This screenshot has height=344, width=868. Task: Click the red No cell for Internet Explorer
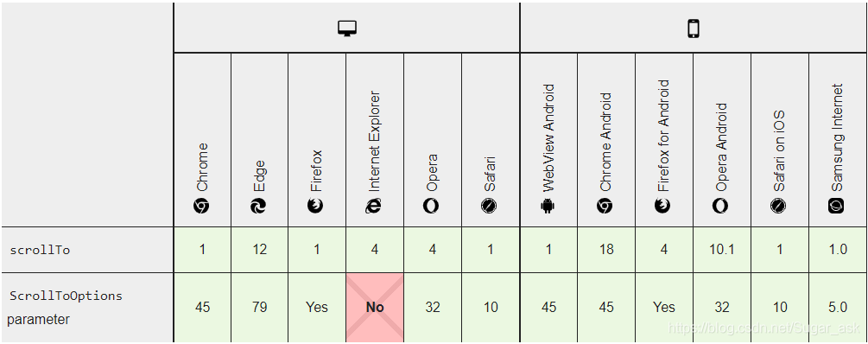375,307
